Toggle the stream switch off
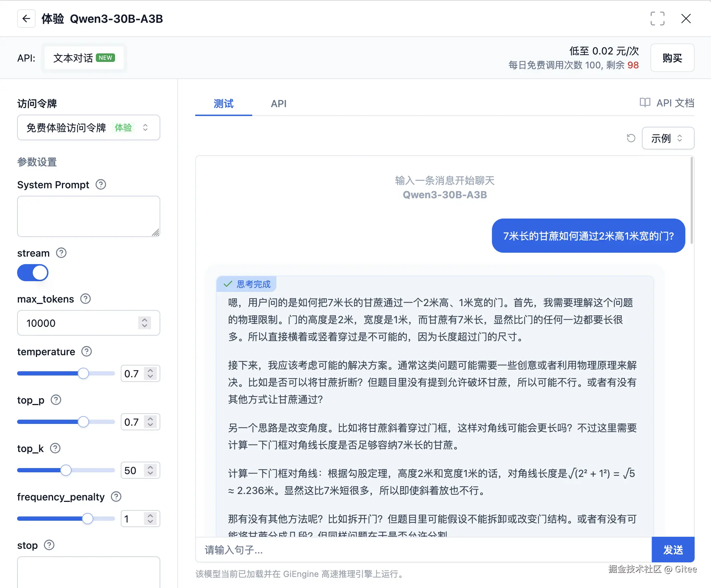 point(33,273)
